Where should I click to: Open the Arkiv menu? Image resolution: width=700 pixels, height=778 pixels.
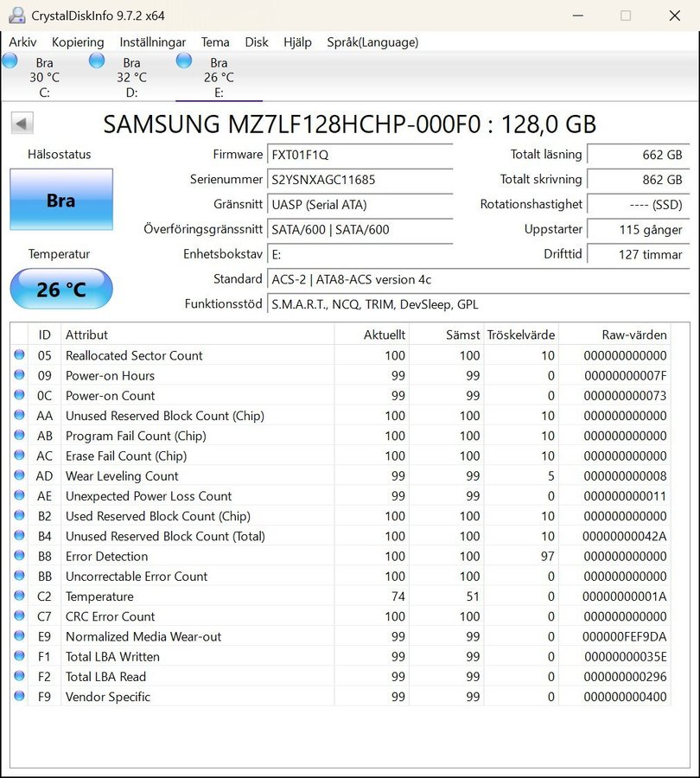click(x=22, y=42)
